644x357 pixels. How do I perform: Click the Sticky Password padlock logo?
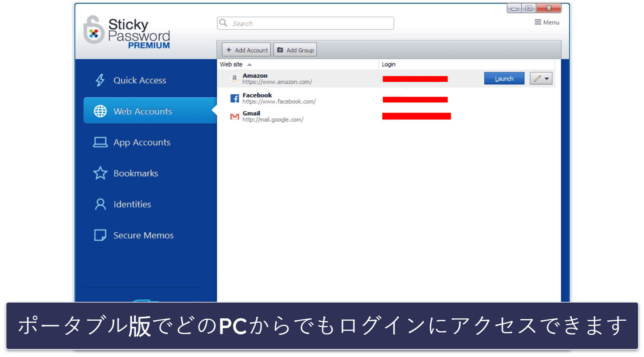94,30
